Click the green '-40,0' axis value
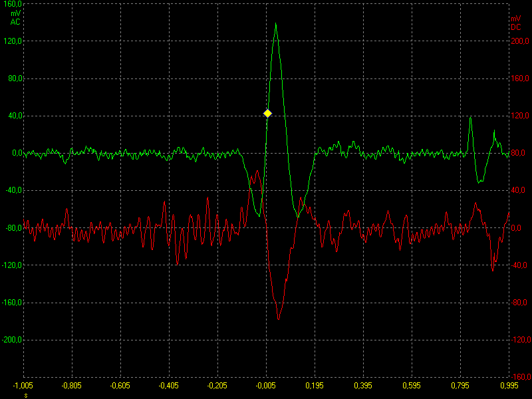 (x=14, y=190)
